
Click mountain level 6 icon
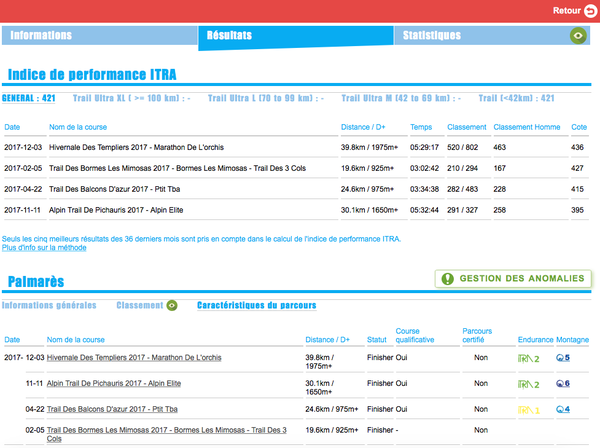click(x=562, y=383)
